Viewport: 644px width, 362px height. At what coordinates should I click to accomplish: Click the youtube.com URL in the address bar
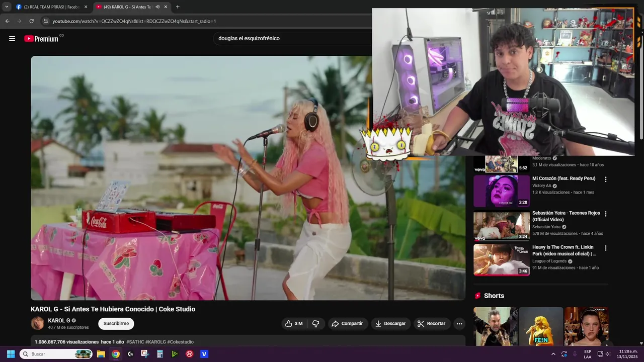pos(134,21)
